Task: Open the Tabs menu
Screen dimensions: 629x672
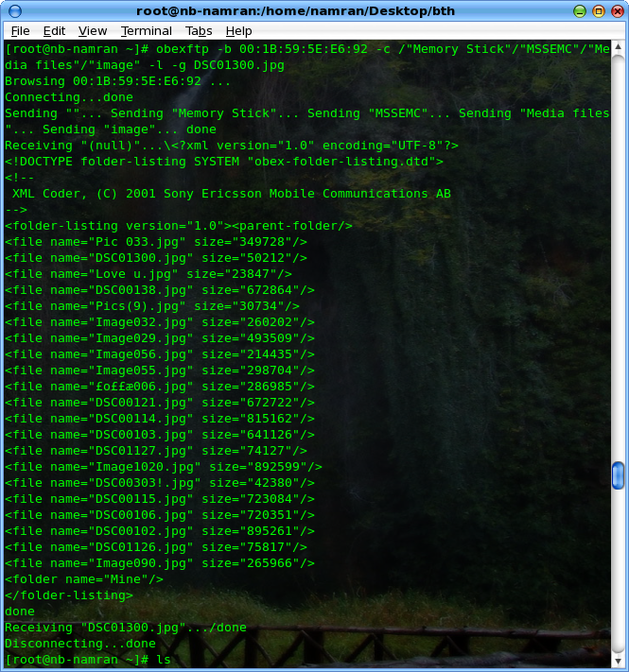Action: 199,31
